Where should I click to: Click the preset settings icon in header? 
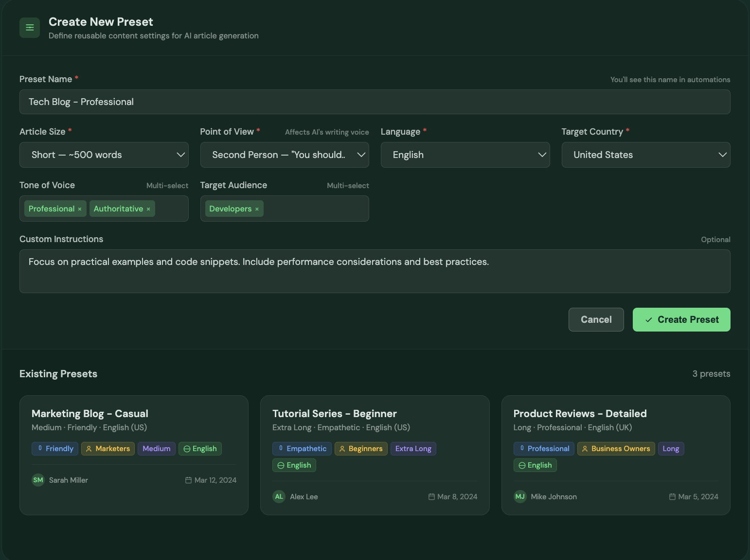click(x=30, y=28)
